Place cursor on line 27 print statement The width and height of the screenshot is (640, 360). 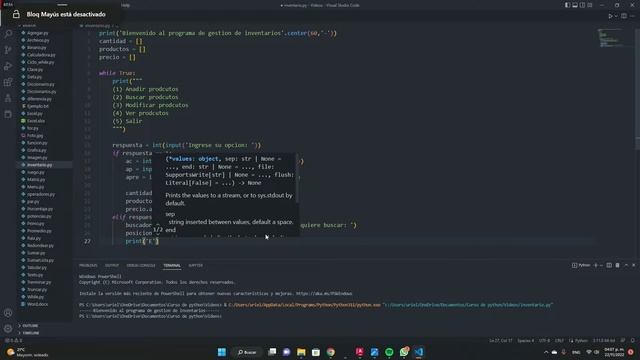tap(142, 241)
